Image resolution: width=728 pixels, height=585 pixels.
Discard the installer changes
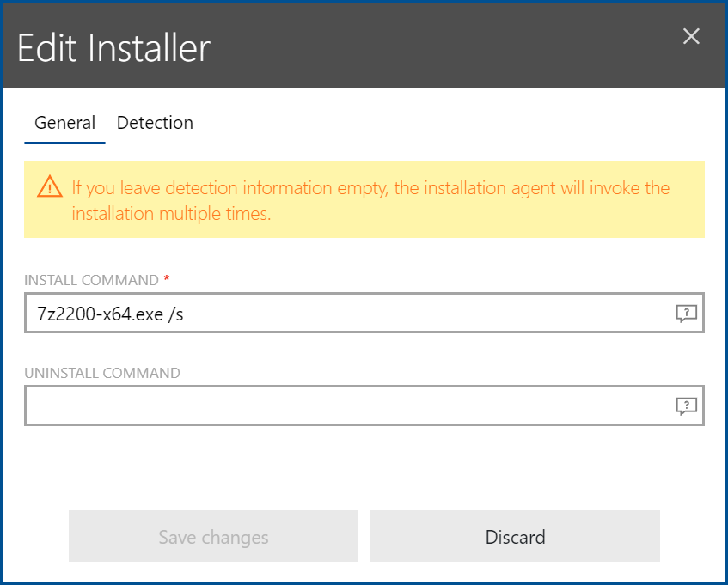[x=515, y=536]
